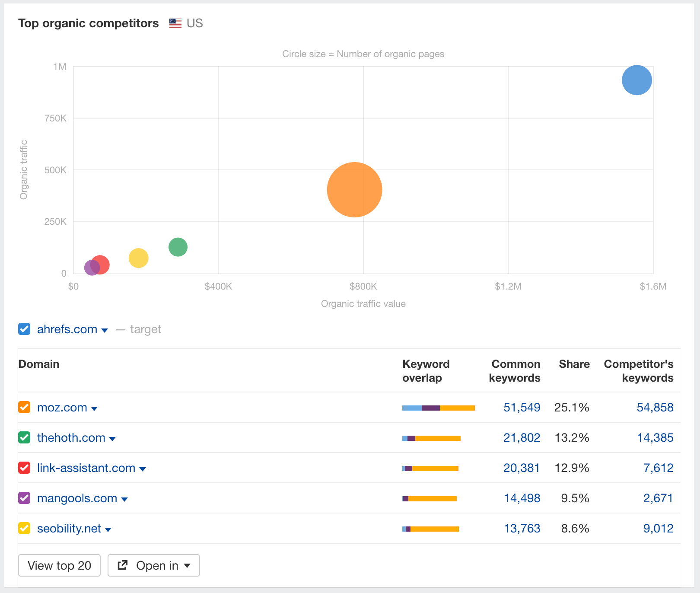This screenshot has height=593, width=700.
Task: Click the orange bubble in the chart
Action: point(355,189)
